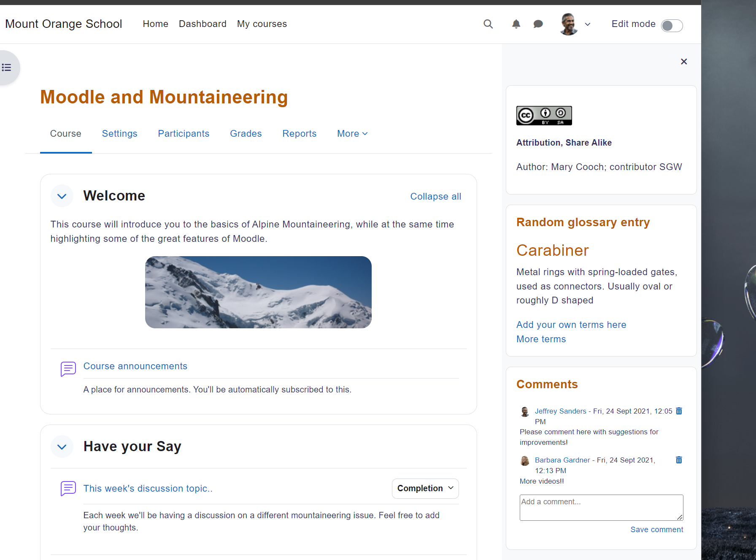Click the user avatar picture
756x560 pixels.
pos(569,24)
